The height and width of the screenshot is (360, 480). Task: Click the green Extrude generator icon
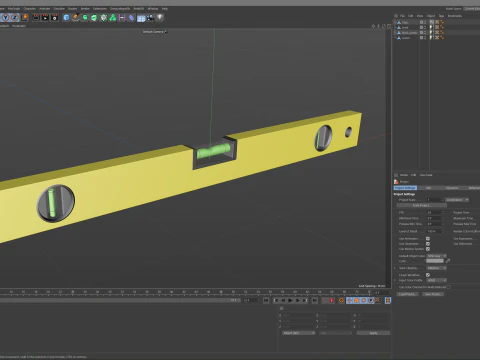point(94,17)
